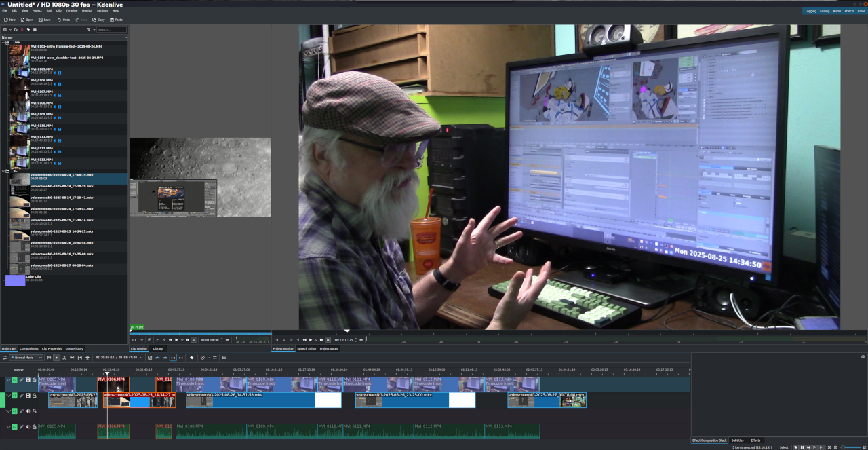Click the Undo button in main toolbar
Screen dimensions: 868x450
tap(63, 20)
